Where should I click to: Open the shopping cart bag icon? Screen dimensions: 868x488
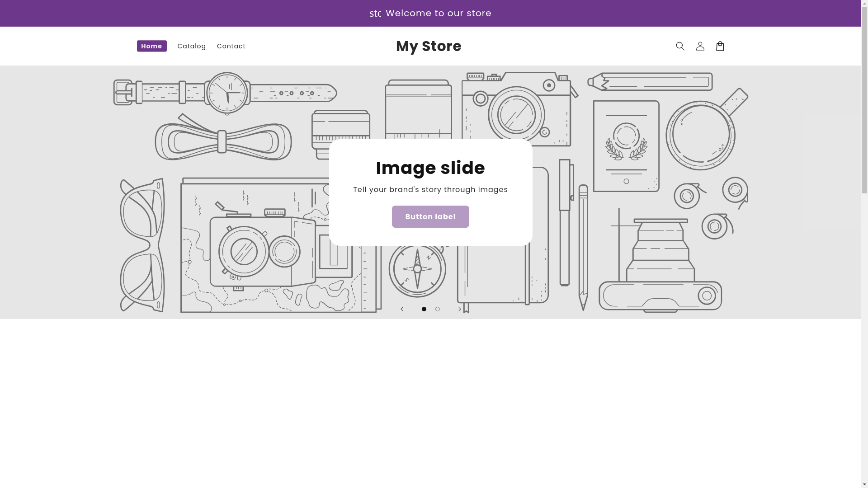720,46
